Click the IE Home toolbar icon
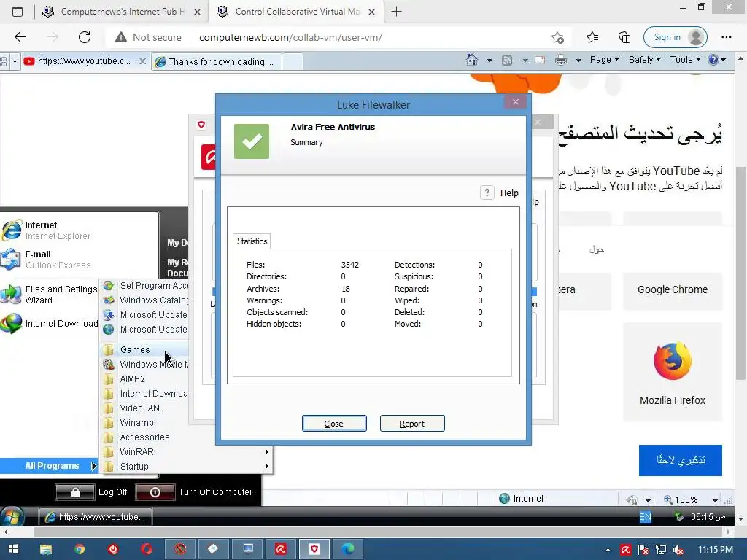Image resolution: width=747 pixels, height=560 pixels. point(472,60)
